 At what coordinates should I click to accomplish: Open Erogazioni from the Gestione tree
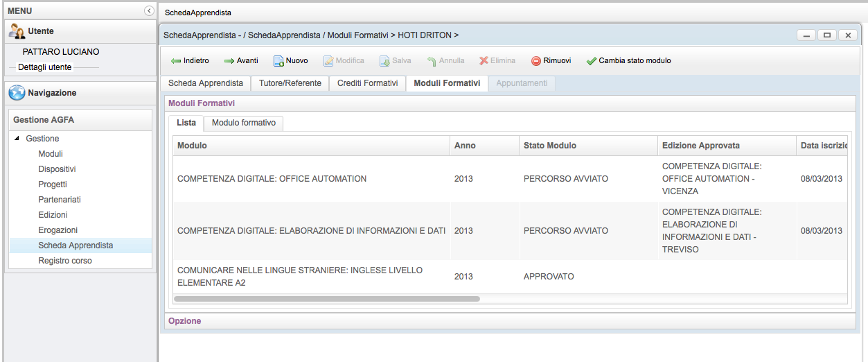57,230
